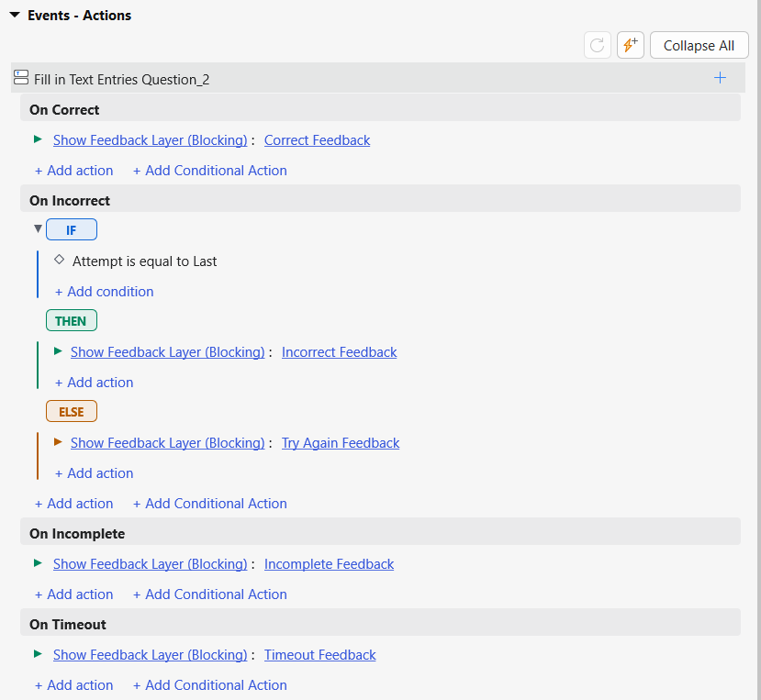Click the refresh icon button
The height and width of the screenshot is (700, 761).
[597, 46]
